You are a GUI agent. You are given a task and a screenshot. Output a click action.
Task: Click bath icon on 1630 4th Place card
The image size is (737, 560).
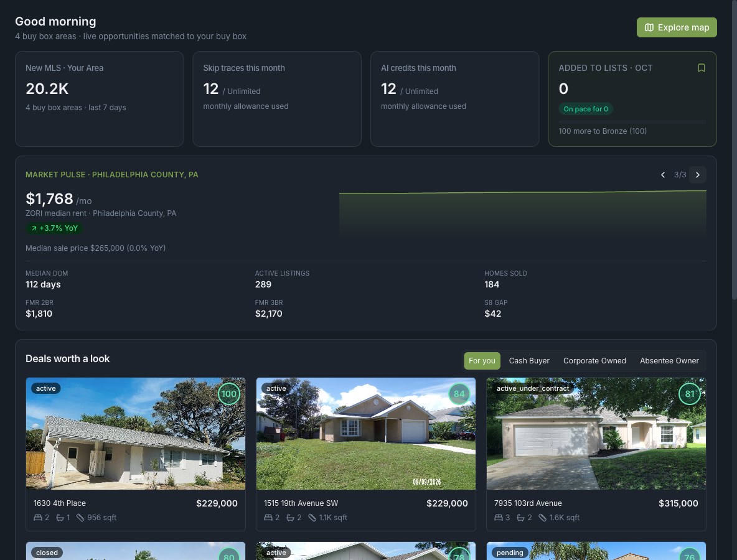pyautogui.click(x=60, y=517)
